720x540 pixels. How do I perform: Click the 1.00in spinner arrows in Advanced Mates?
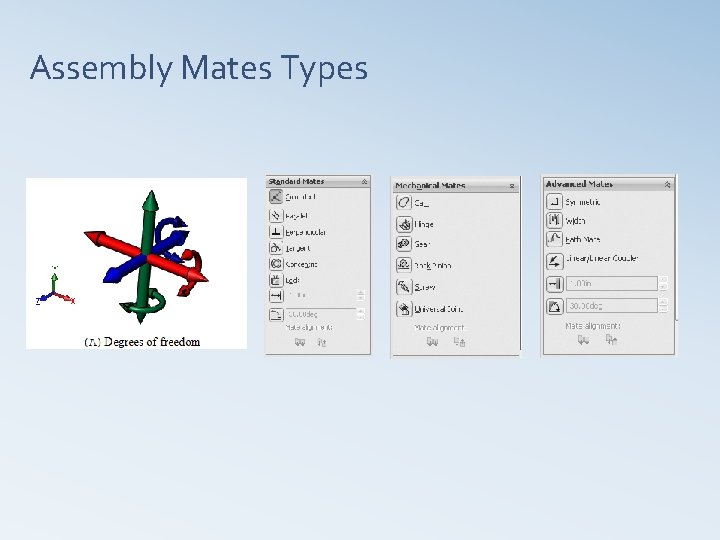coord(663,283)
